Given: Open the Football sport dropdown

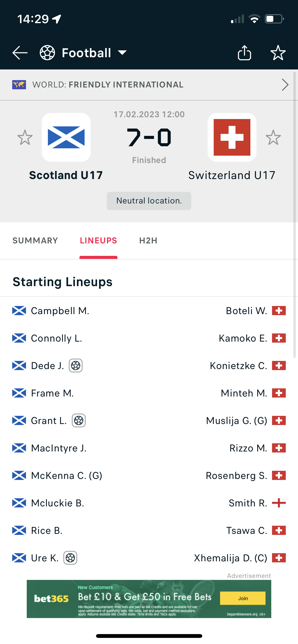Looking at the screenshot, I should tap(122, 53).
